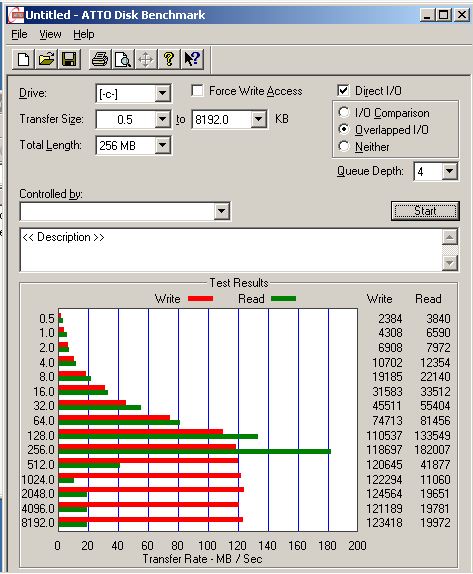Click the write value 124564
473x574 pixels.
tap(384, 494)
